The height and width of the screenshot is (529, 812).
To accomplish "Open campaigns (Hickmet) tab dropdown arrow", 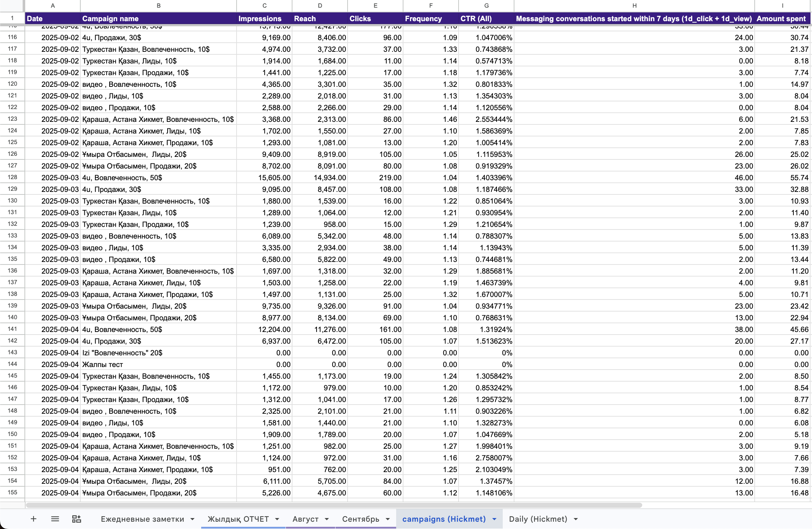I will (494, 519).
